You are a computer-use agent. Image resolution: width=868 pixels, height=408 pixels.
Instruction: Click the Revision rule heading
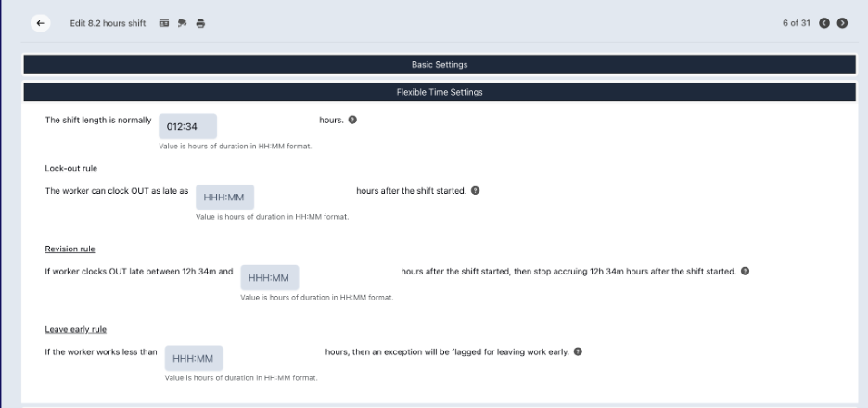[70, 249]
